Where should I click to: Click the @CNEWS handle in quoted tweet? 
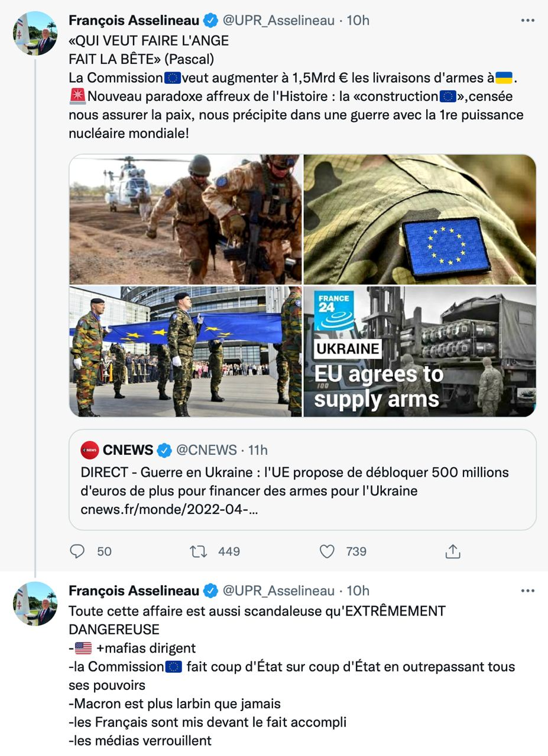[206, 450]
